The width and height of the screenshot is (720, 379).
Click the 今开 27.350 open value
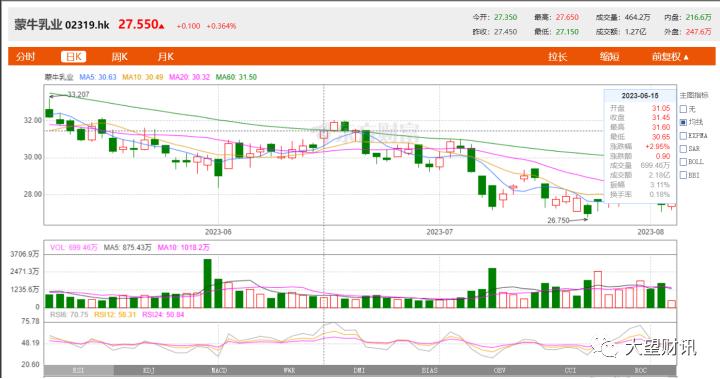[506, 17]
